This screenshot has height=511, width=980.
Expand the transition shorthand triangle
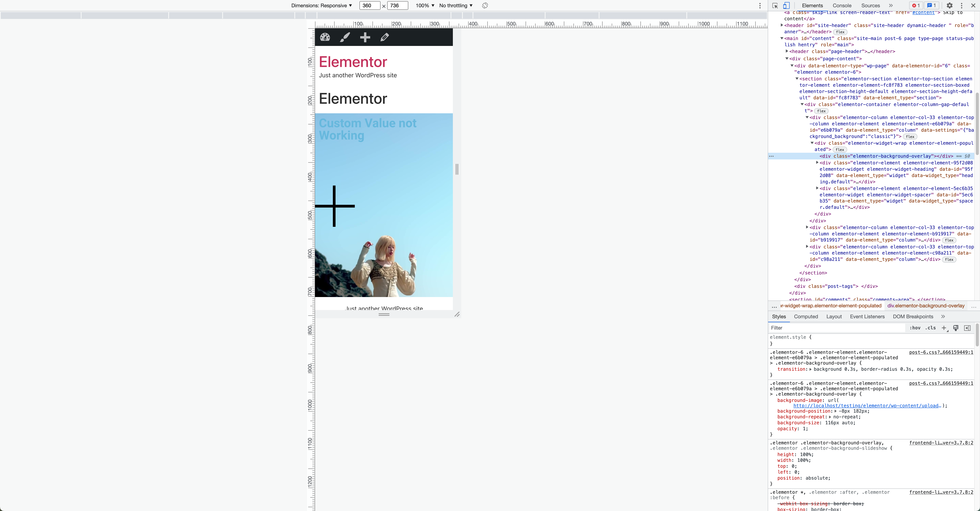[810, 369]
